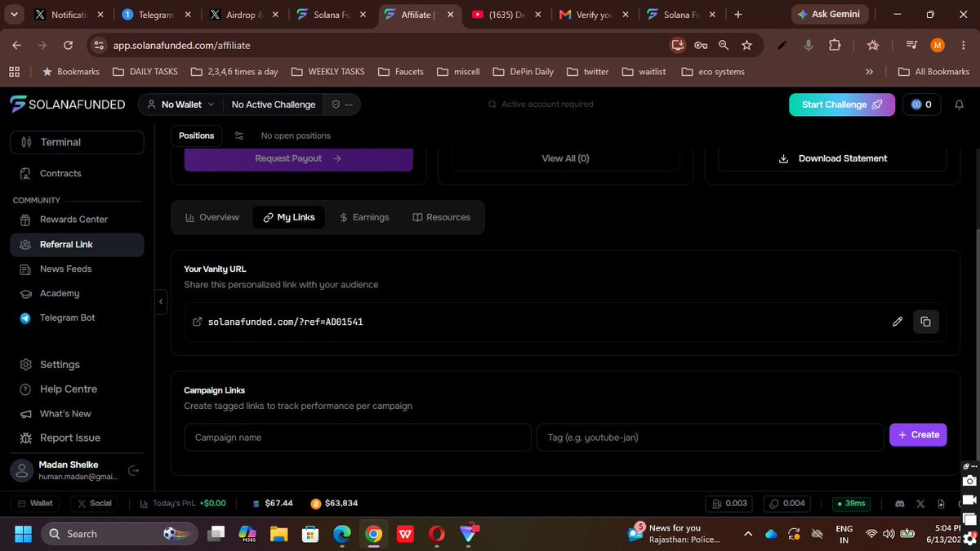Select the My Links tab
The image size is (980, 551).
point(289,217)
